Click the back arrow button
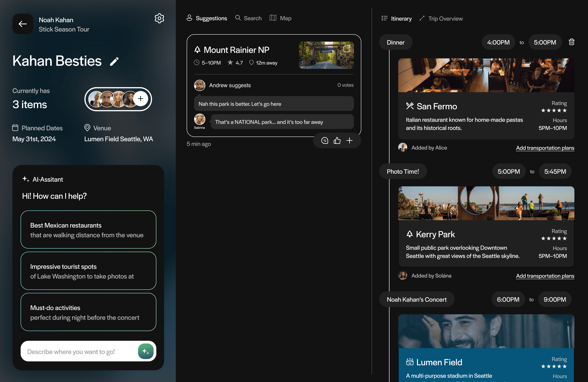588x382 pixels. pyautogui.click(x=23, y=24)
